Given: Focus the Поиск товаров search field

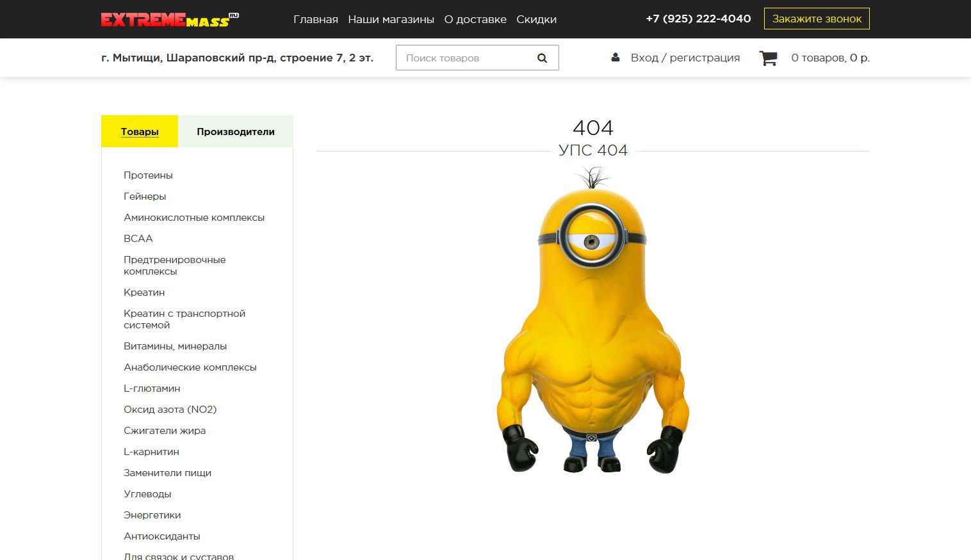Looking at the screenshot, I should 477,58.
